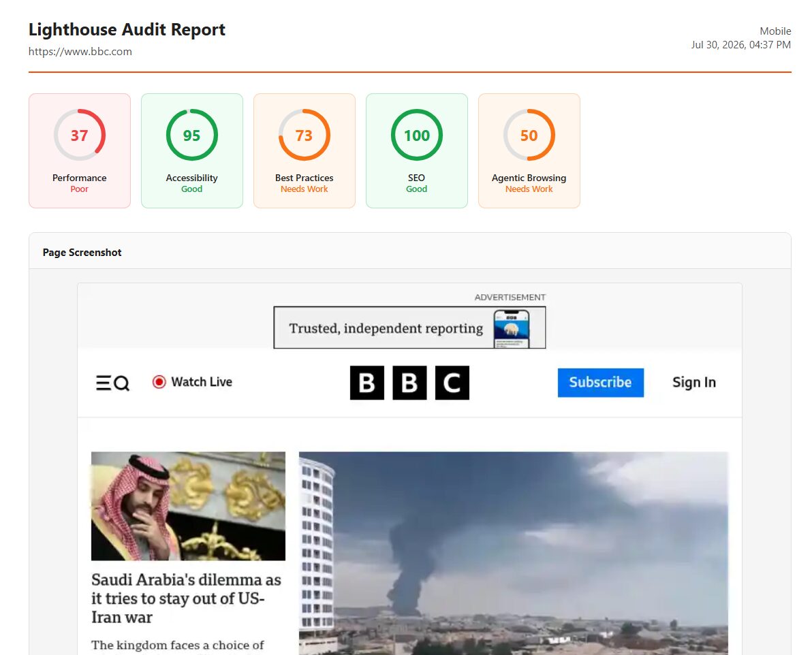
Task: Click the smoke plume hero image
Action: point(513,553)
